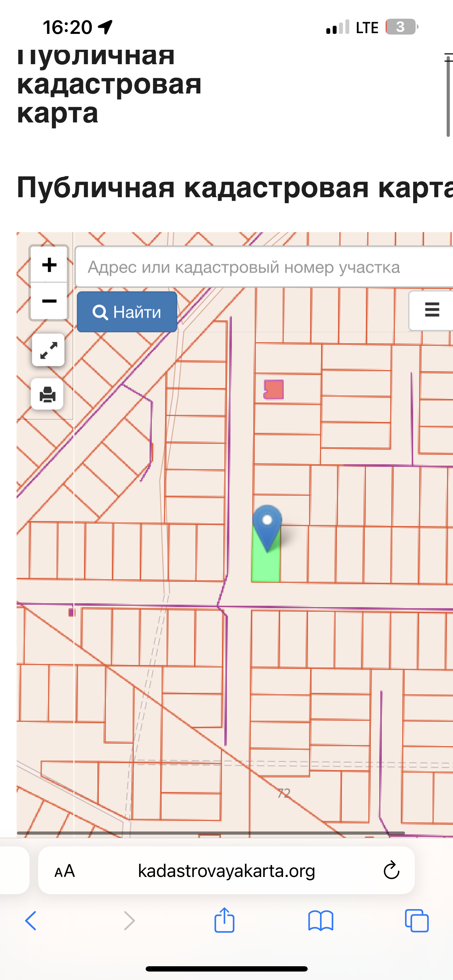Open Safari text size AA menu
Viewport: 453px width, 980px height.
coord(65,871)
